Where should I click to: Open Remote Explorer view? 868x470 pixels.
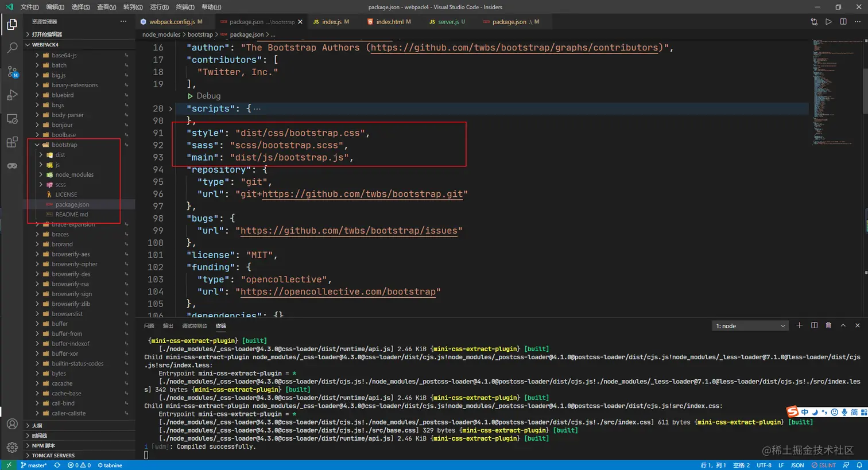pos(12,119)
